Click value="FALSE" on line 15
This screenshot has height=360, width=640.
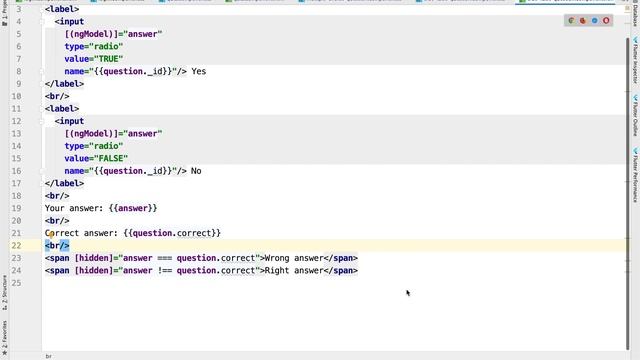pyautogui.click(x=96, y=158)
